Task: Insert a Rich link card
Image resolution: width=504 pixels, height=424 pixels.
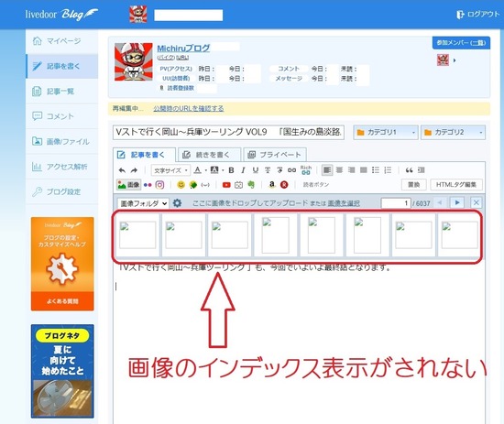Action: point(306,170)
